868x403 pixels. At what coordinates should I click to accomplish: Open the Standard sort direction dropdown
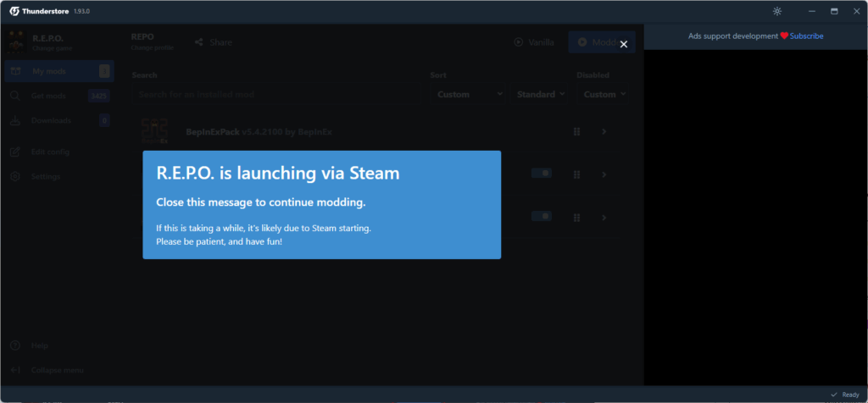click(539, 94)
